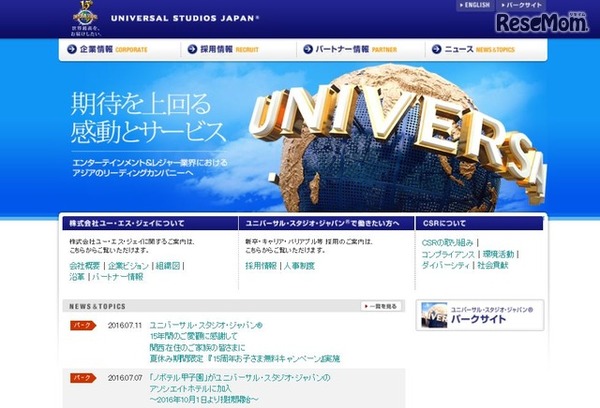Click the CSRについて header
Viewport: 600px width, 408px height.
479,224
